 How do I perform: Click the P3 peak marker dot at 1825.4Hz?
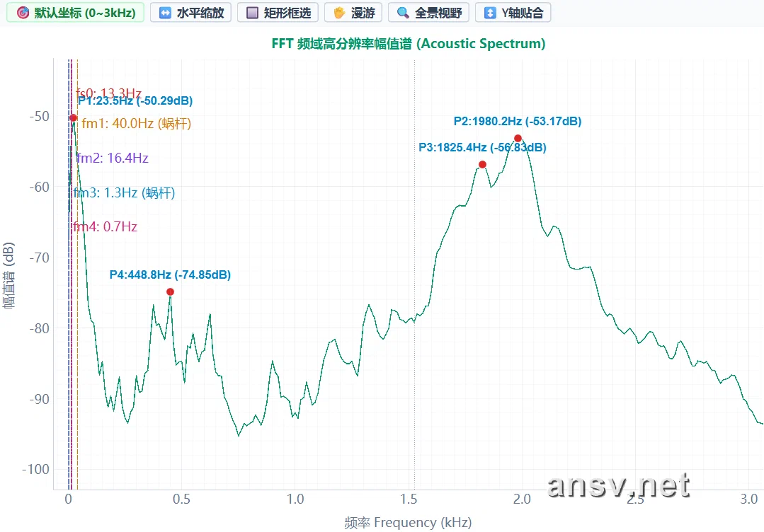pyautogui.click(x=482, y=165)
